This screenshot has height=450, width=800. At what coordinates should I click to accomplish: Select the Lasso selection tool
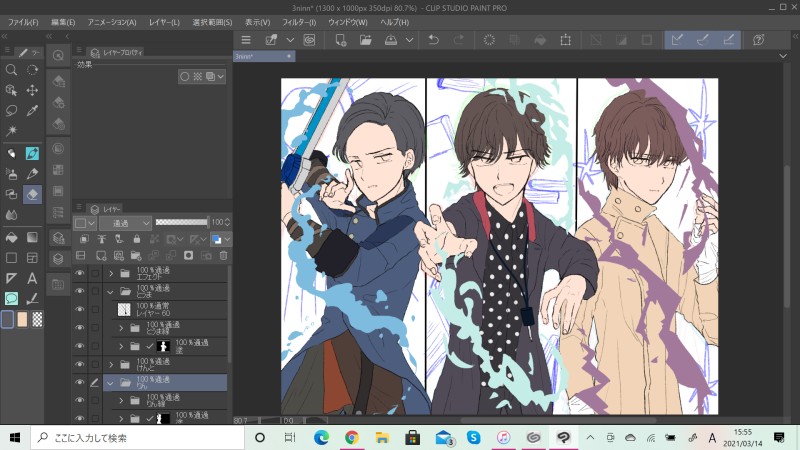click(11, 111)
